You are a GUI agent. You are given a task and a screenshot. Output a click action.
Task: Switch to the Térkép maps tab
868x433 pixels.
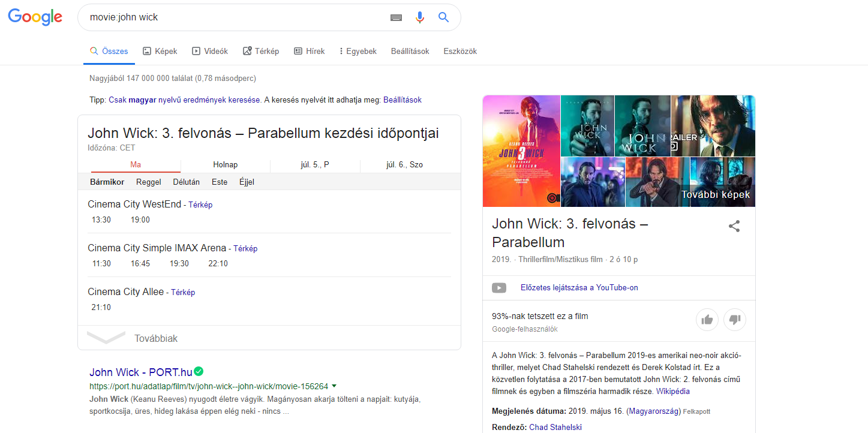tap(261, 52)
